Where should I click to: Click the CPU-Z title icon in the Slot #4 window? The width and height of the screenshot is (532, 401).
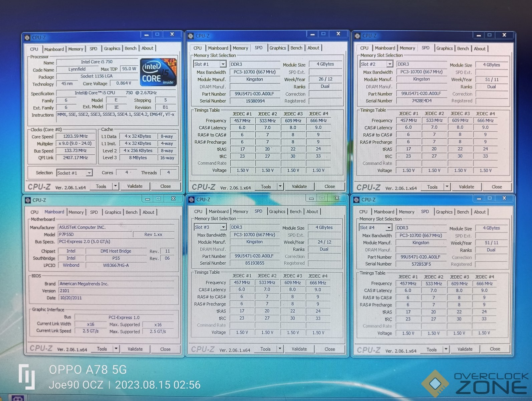click(356, 199)
